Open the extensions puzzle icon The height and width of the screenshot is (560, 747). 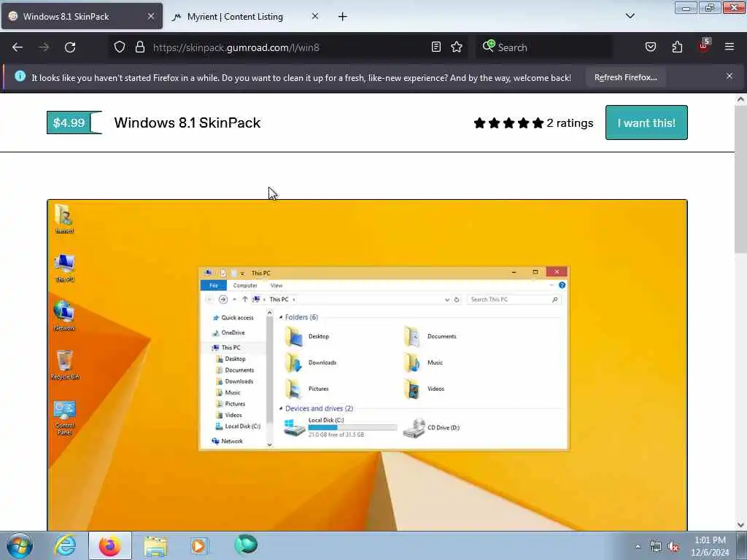[x=677, y=47]
